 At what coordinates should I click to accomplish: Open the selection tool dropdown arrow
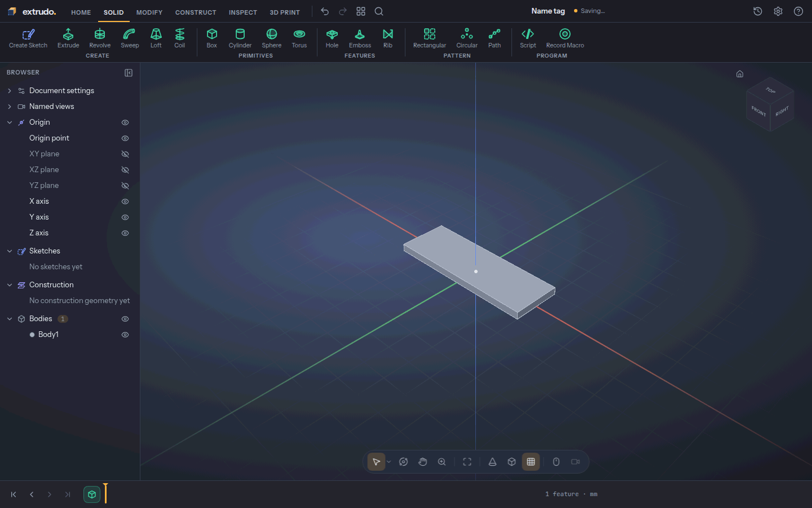coord(389,462)
